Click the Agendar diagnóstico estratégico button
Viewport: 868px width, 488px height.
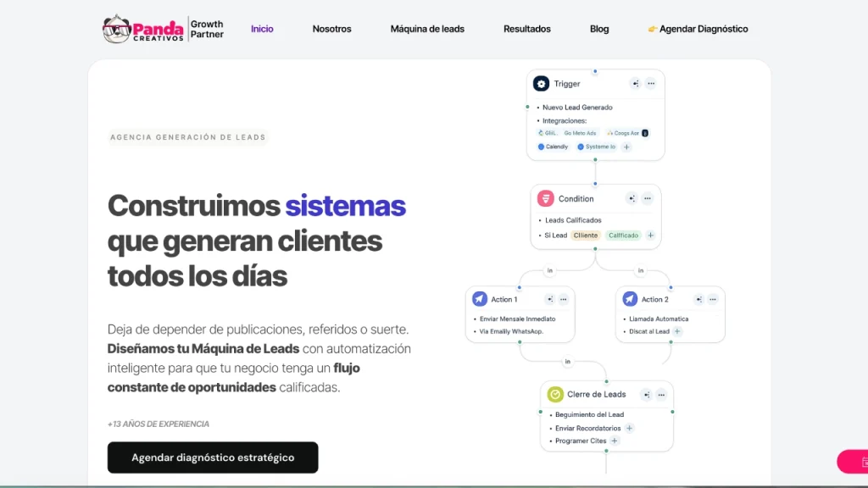click(x=212, y=457)
